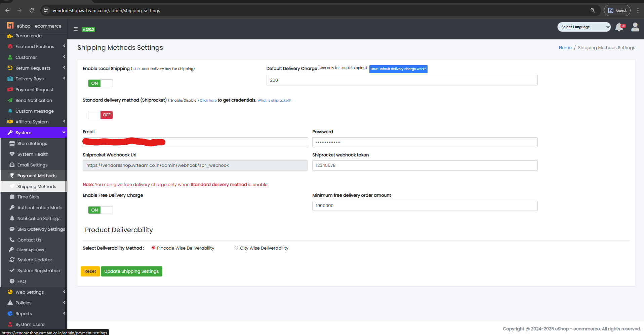Expand Affiliate System submenu arrow
Viewport: 644px width, 335px height.
point(64,121)
